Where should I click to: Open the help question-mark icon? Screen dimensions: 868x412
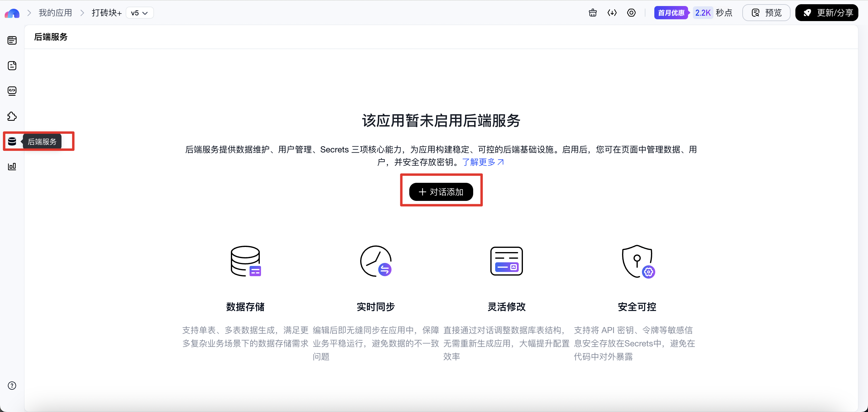tap(12, 386)
